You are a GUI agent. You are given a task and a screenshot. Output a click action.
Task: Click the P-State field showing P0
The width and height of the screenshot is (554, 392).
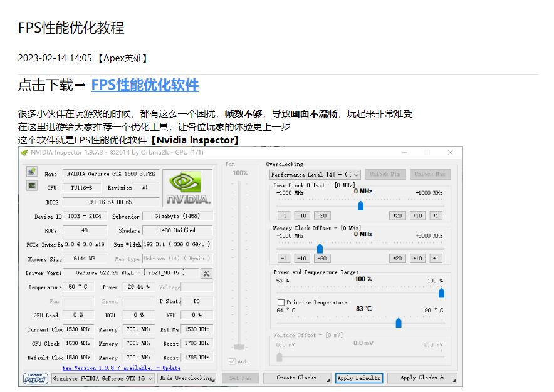click(197, 301)
